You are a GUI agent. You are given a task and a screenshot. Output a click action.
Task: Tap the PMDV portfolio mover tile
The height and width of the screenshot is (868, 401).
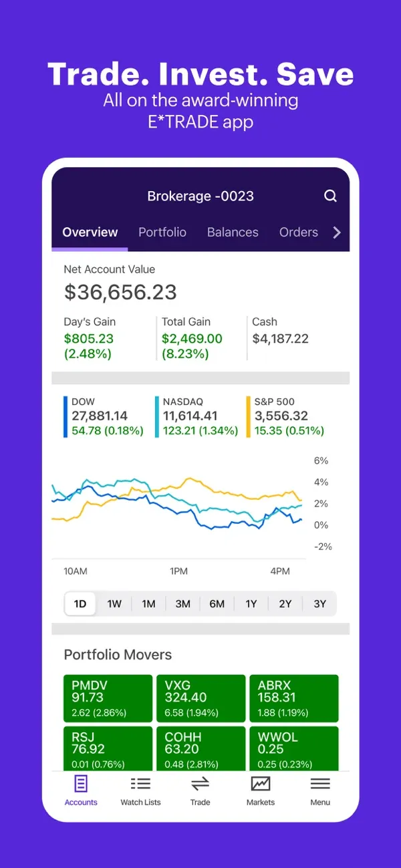coord(108,698)
